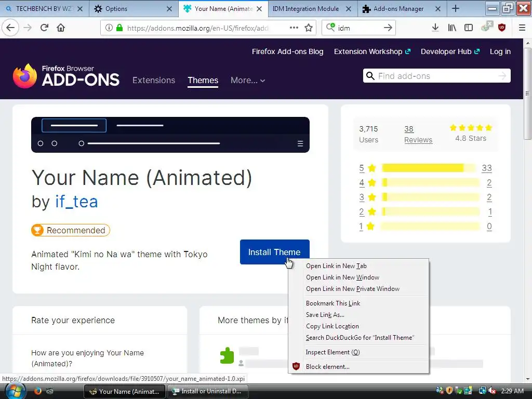Switch to the TECHBENCH BY WZT tab
Image resolution: width=532 pixels, height=399 pixels.
[x=45, y=8]
